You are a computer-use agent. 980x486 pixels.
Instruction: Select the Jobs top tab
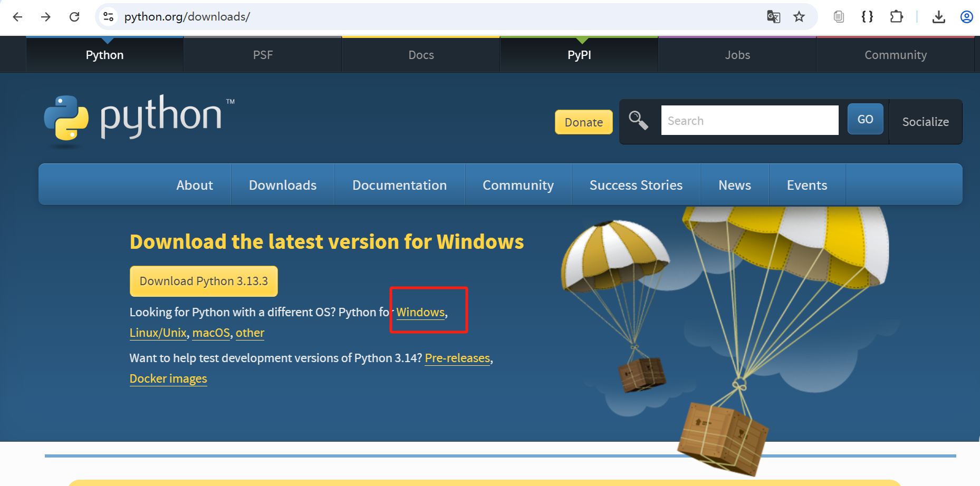coord(737,55)
